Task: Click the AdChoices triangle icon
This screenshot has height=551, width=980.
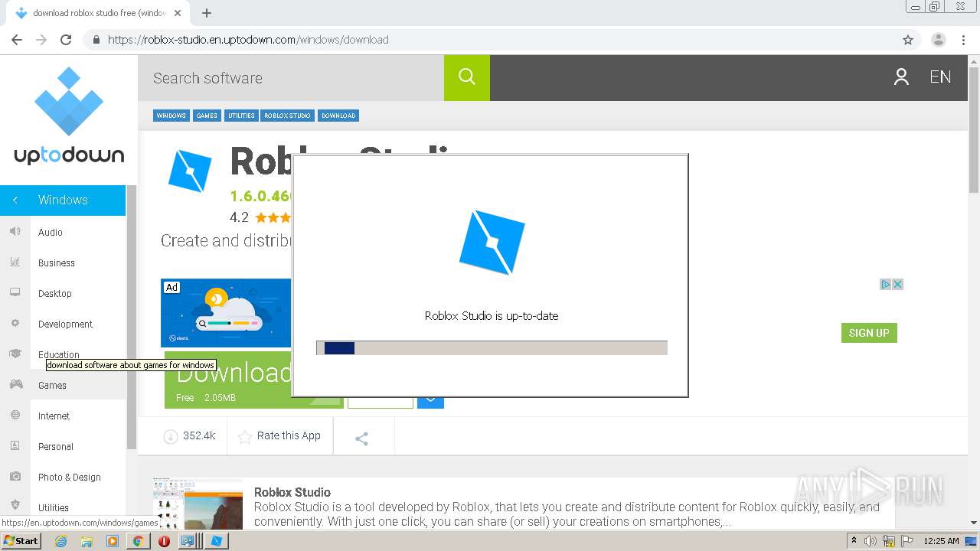Action: click(x=885, y=284)
